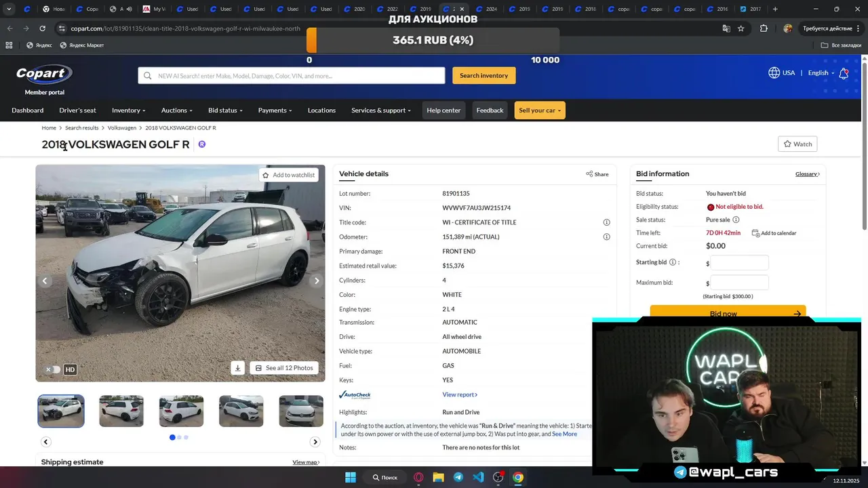Open AutoCheck View report link

pyautogui.click(x=460, y=394)
